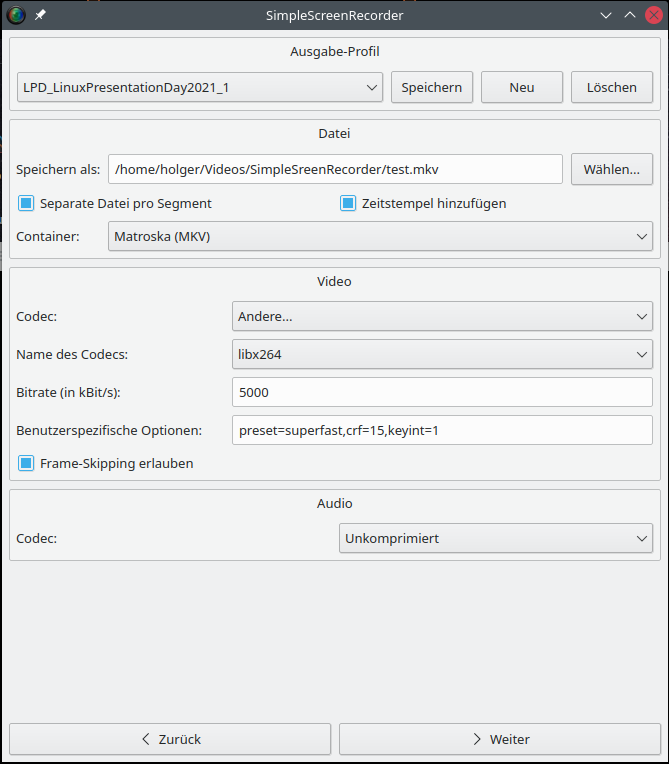Image resolution: width=669 pixels, height=764 pixels.
Task: Minimize the window with the down-chevron icon
Action: [x=607, y=16]
